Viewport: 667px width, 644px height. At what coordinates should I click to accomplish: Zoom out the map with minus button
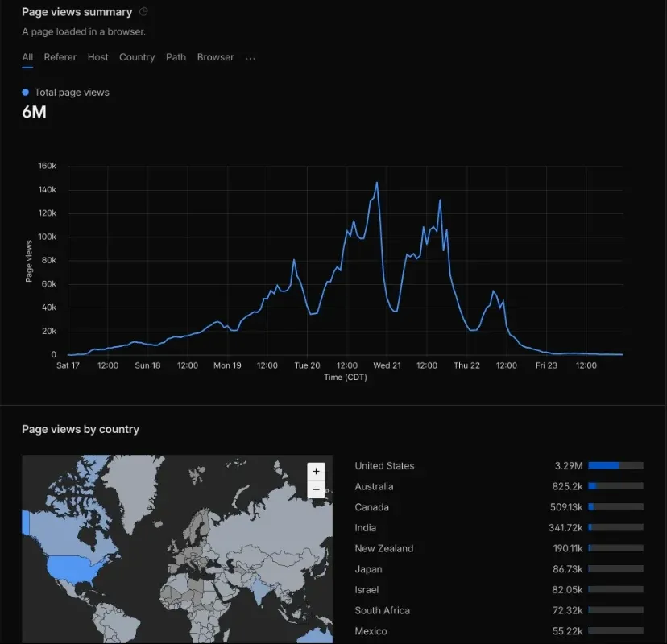pyautogui.click(x=316, y=489)
